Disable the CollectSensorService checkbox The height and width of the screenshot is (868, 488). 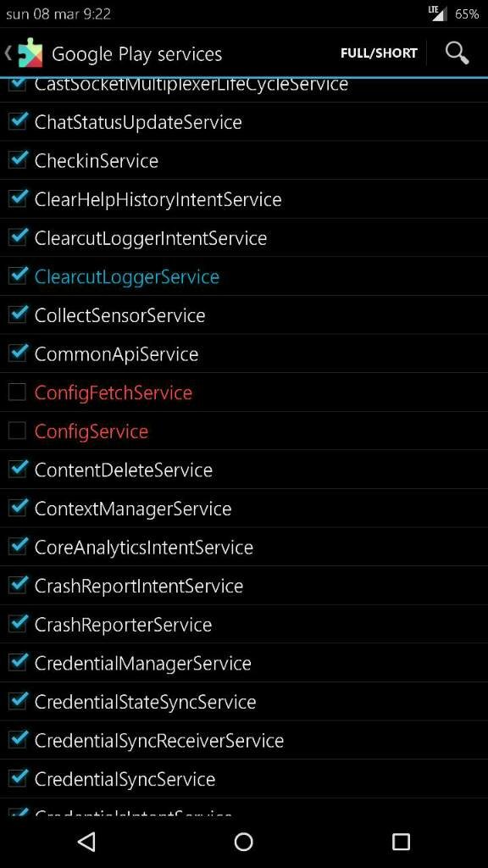[x=17, y=314]
